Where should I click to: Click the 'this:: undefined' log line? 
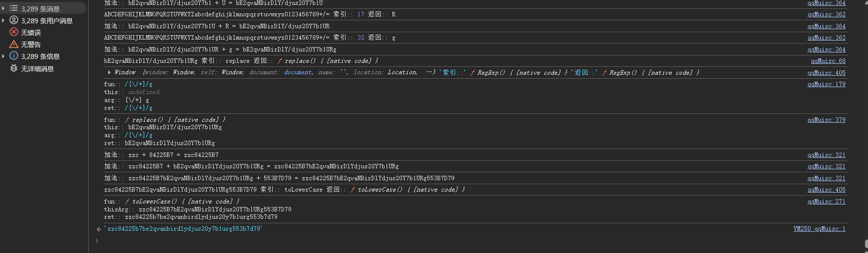(132, 92)
